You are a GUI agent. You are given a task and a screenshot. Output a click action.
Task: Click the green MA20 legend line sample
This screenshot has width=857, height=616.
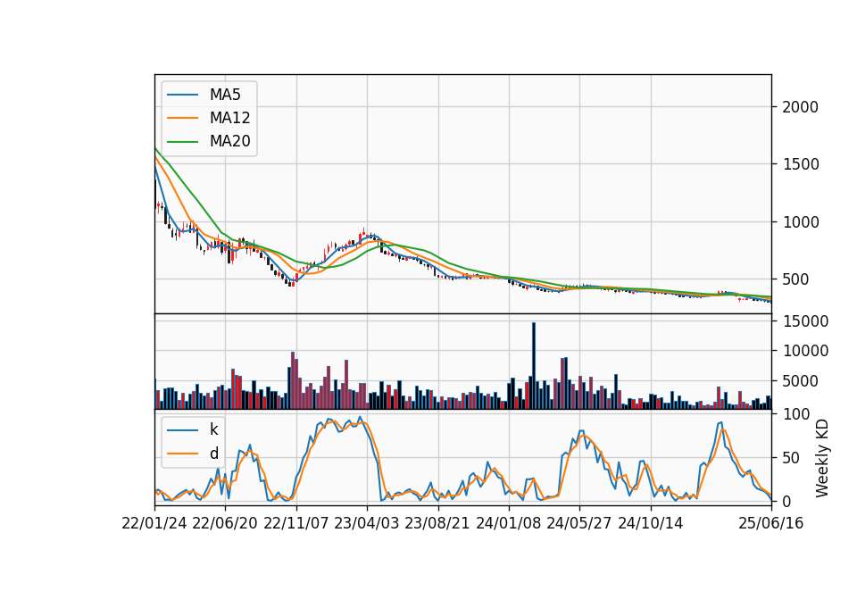pyautogui.click(x=182, y=142)
